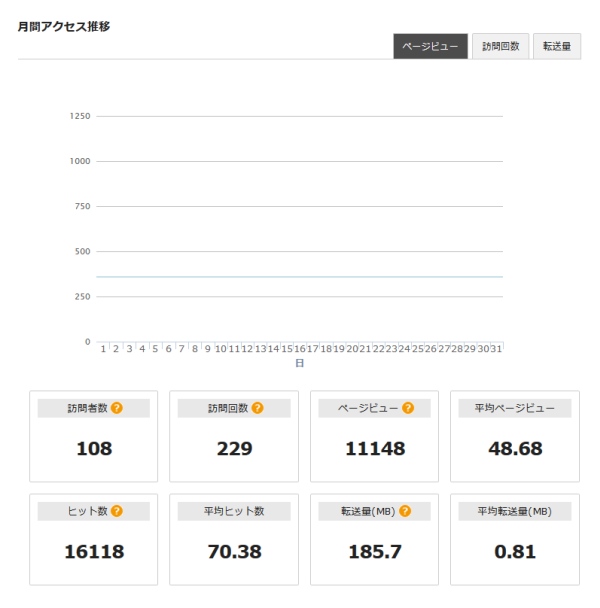Viewport: 600px width, 608px height.
Task: Switch to the 転送量 tab
Action: [x=557, y=46]
